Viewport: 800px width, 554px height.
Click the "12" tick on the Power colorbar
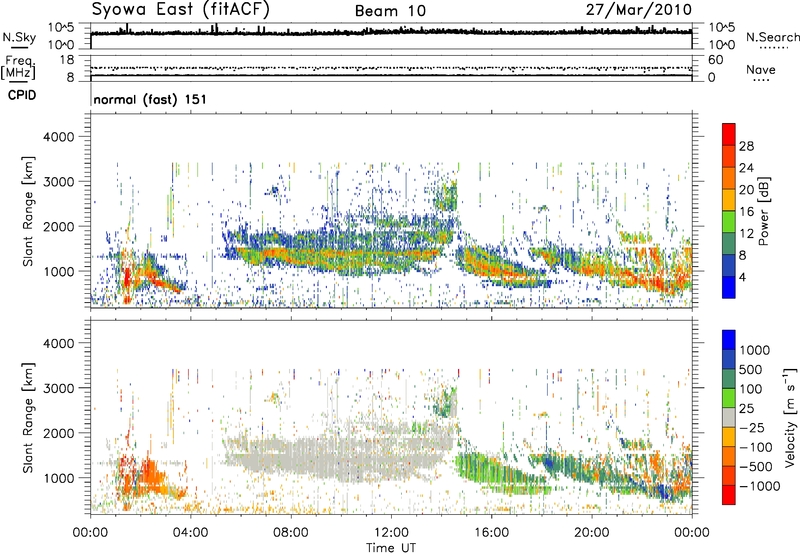[746, 234]
